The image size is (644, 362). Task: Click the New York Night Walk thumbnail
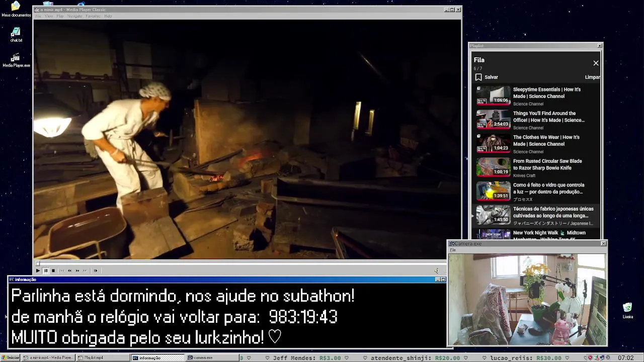(x=493, y=235)
